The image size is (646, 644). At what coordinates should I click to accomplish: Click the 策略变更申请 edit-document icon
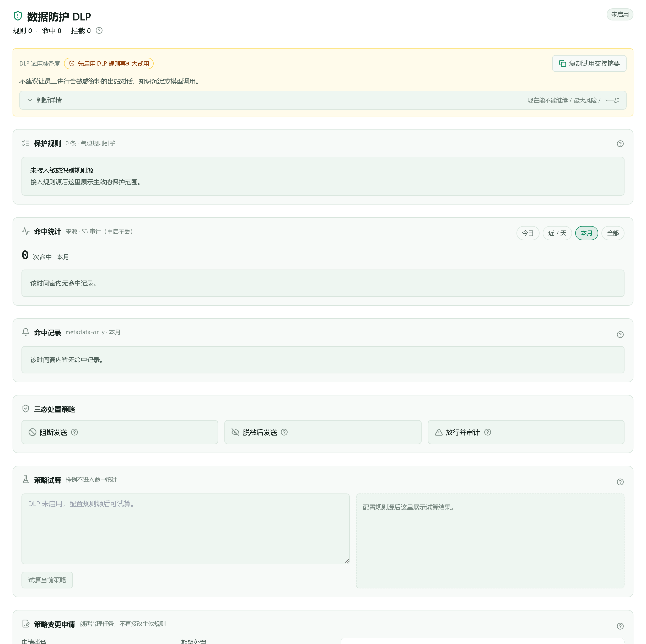point(26,624)
